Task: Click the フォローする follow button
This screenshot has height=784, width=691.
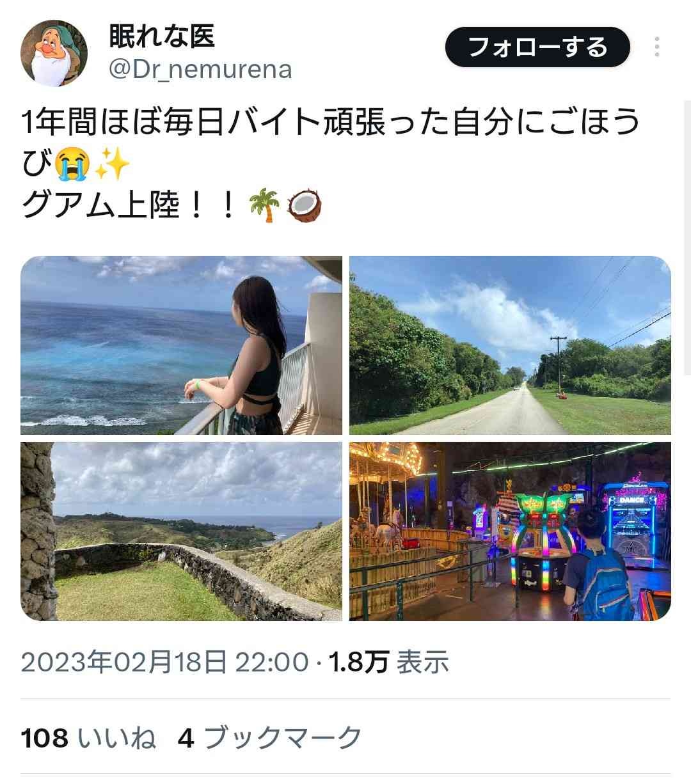Action: click(x=537, y=47)
